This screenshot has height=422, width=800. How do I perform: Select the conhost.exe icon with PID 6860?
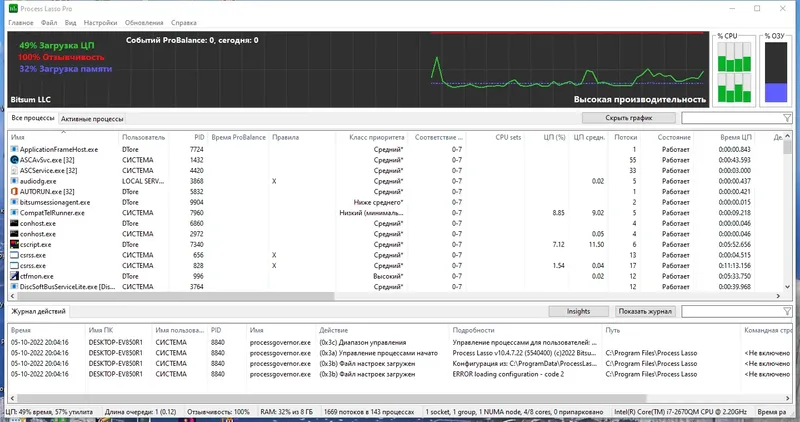pos(14,224)
